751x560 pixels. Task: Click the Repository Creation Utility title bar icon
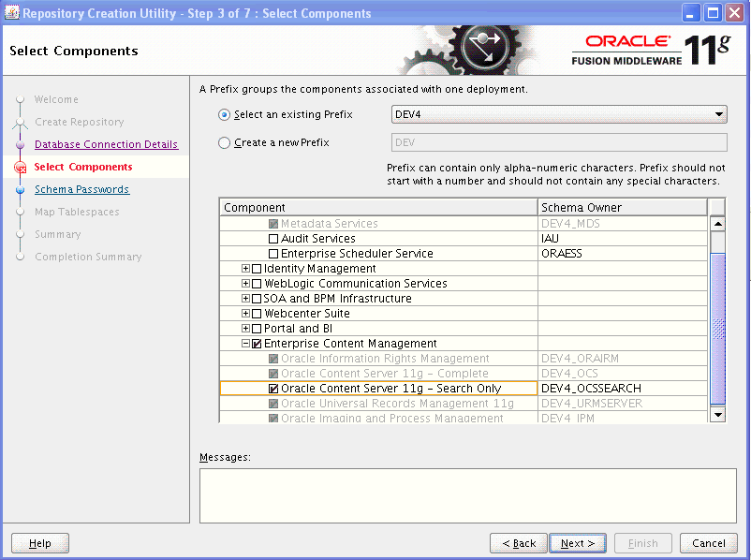11,12
